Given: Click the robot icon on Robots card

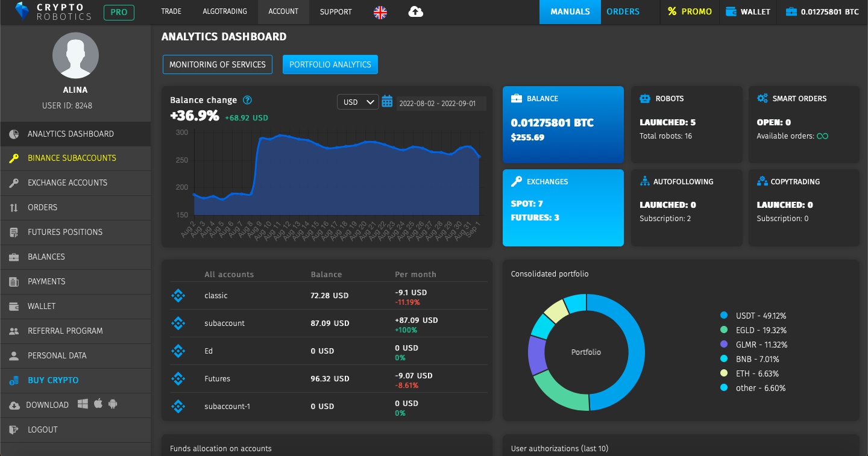Looking at the screenshot, I should (645, 98).
